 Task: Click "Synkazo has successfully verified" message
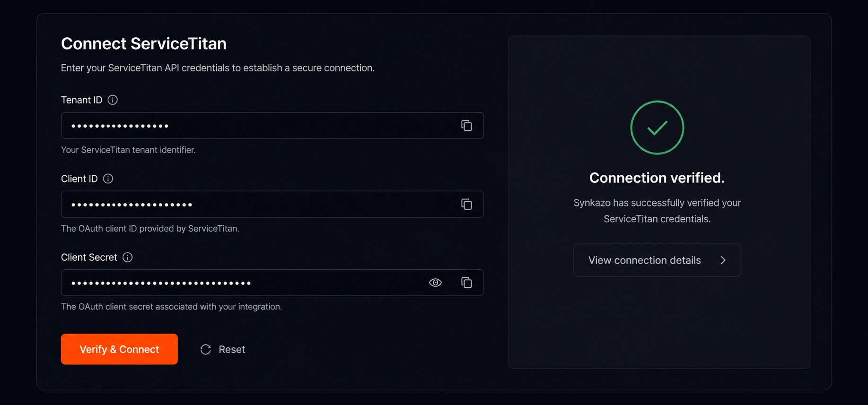point(657,211)
